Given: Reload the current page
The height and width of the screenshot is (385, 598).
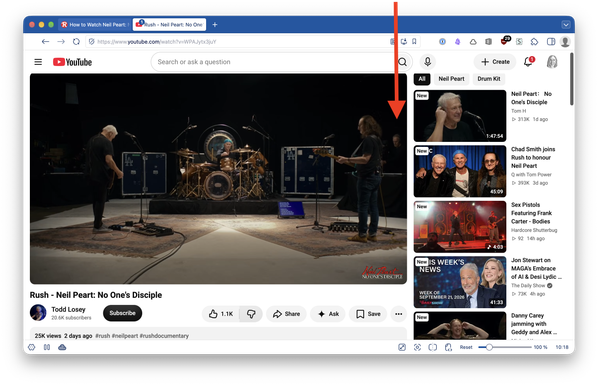Looking at the screenshot, I should point(76,42).
